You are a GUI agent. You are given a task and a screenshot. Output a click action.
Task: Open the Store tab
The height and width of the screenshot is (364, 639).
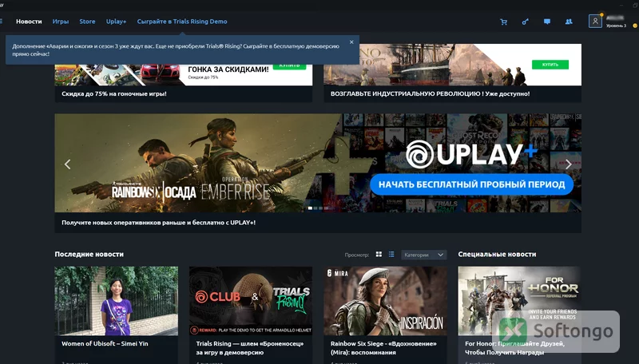click(87, 22)
